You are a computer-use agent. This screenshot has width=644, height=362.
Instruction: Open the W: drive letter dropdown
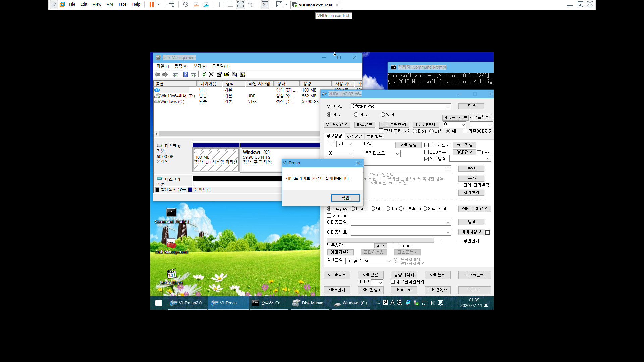coord(463,125)
